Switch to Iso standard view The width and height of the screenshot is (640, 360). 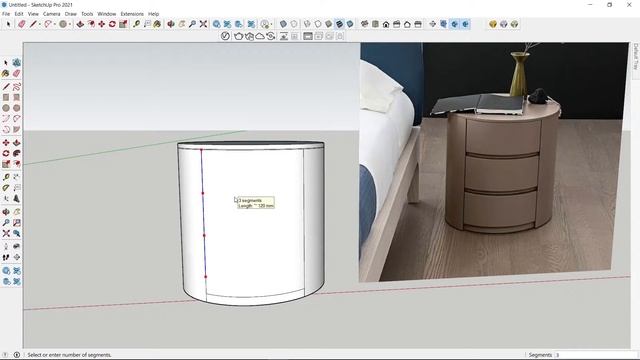(x=364, y=24)
